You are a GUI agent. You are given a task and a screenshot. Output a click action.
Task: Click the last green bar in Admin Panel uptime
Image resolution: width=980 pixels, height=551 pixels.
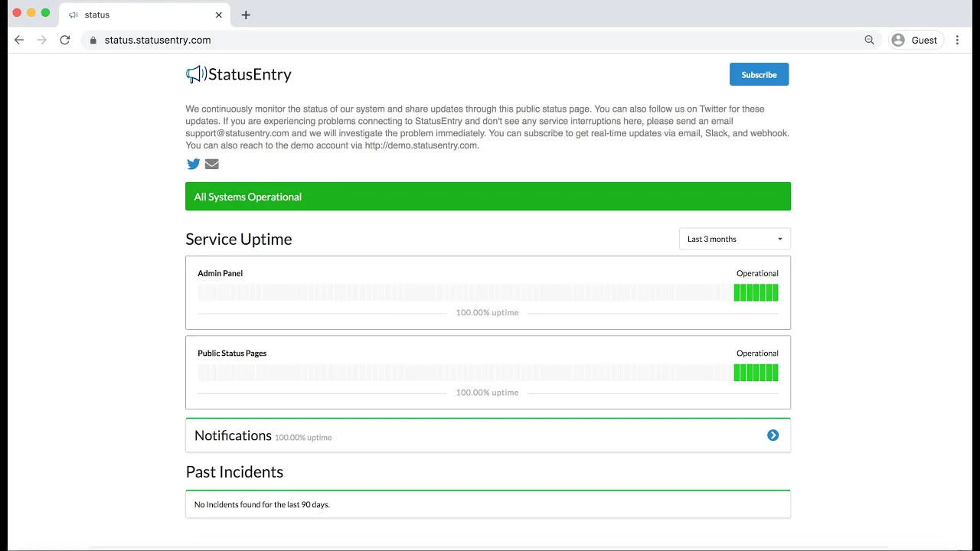pyautogui.click(x=776, y=292)
